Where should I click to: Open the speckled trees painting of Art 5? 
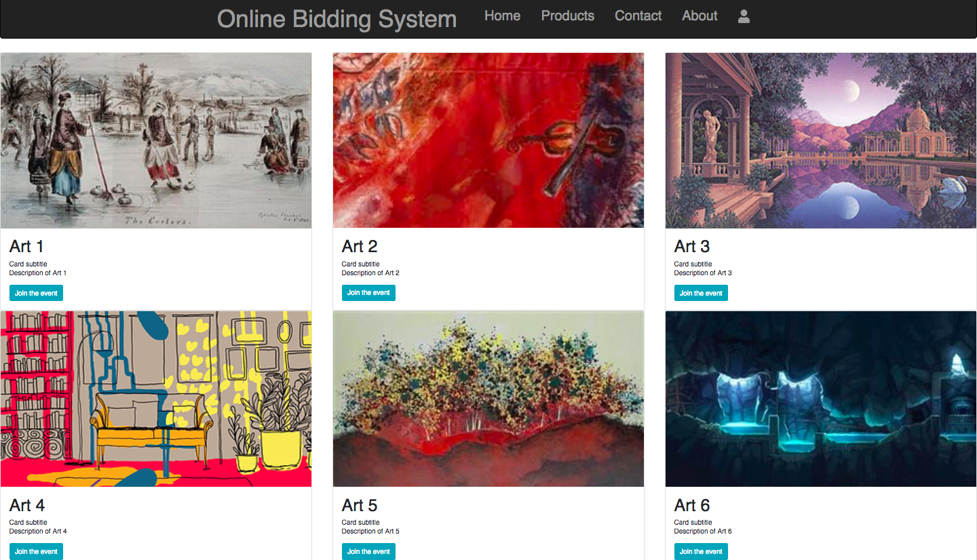[x=488, y=399]
